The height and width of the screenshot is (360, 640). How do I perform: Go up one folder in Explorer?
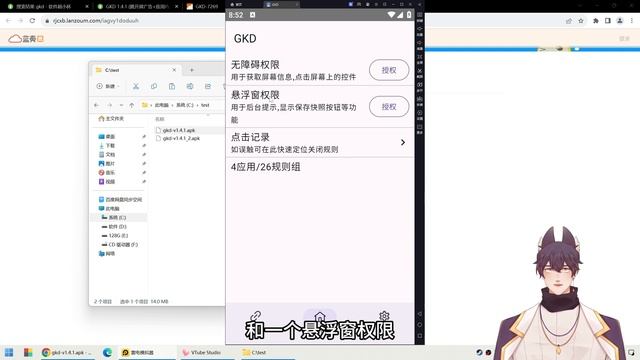(x=131, y=105)
